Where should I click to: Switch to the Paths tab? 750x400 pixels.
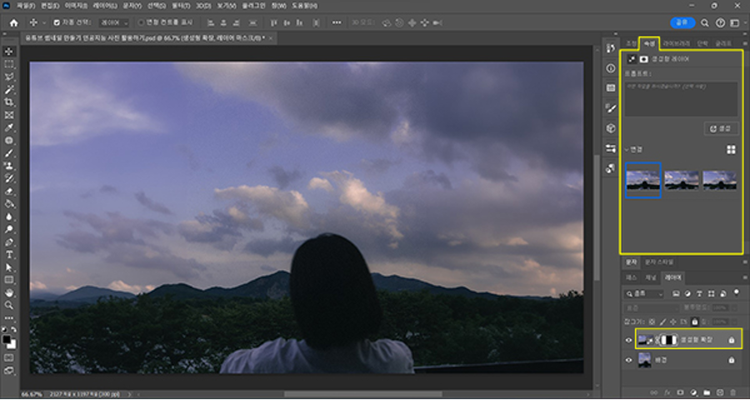point(631,278)
